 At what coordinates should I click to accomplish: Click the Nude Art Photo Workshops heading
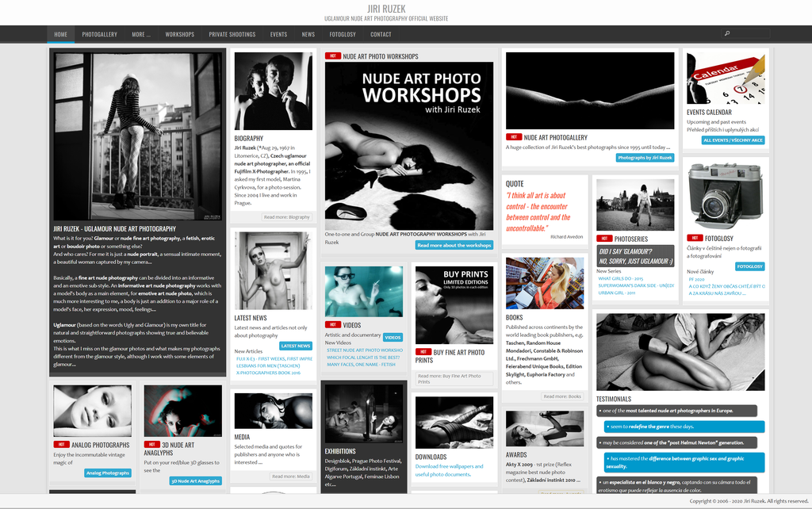pos(381,56)
